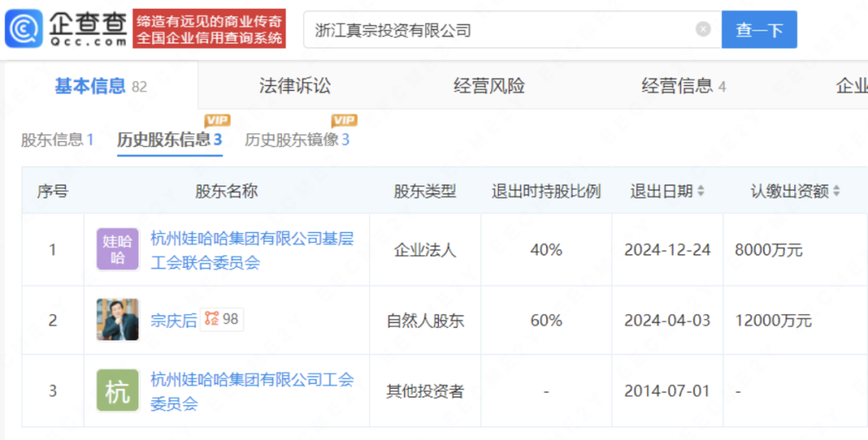
Task: Click the VIP badge above 历史股东镜像
Action: [344, 120]
